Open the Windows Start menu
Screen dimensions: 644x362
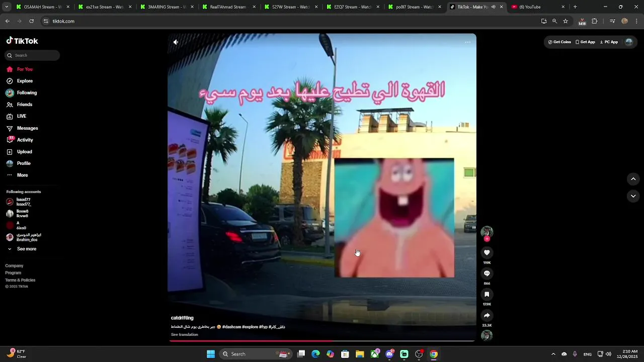coord(211,354)
